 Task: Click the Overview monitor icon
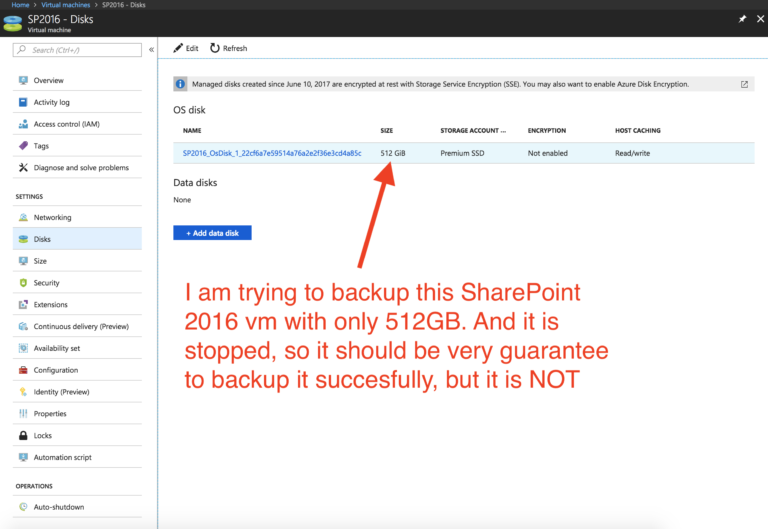23,80
